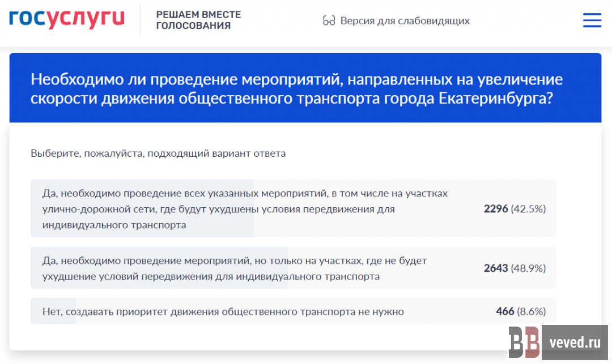Click the blue poll question heading
Viewport: 612px width, 364px height.
coord(296,88)
